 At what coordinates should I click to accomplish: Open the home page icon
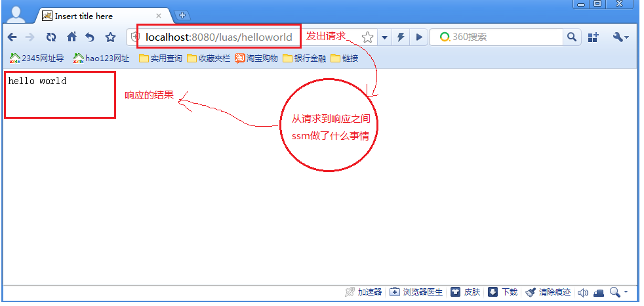72,37
